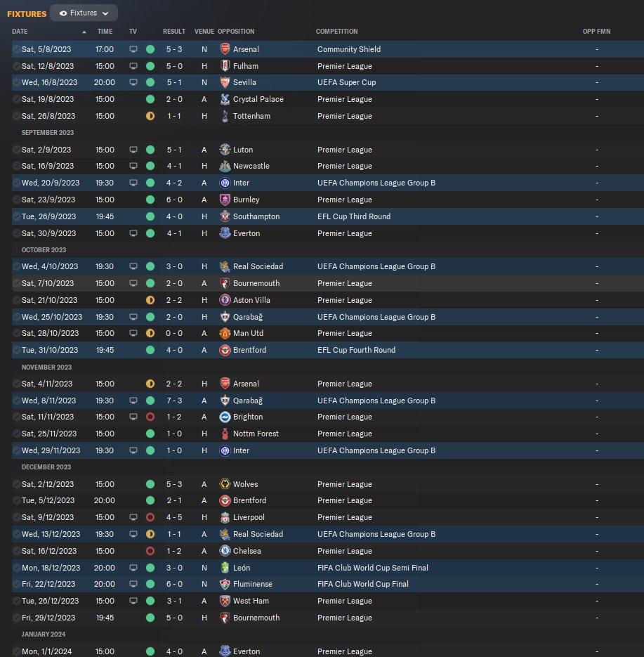Screen dimensions: 644x657
Task: Toggle the tick for the Sat, 2/9/2023 fixture
Action: tap(16, 150)
